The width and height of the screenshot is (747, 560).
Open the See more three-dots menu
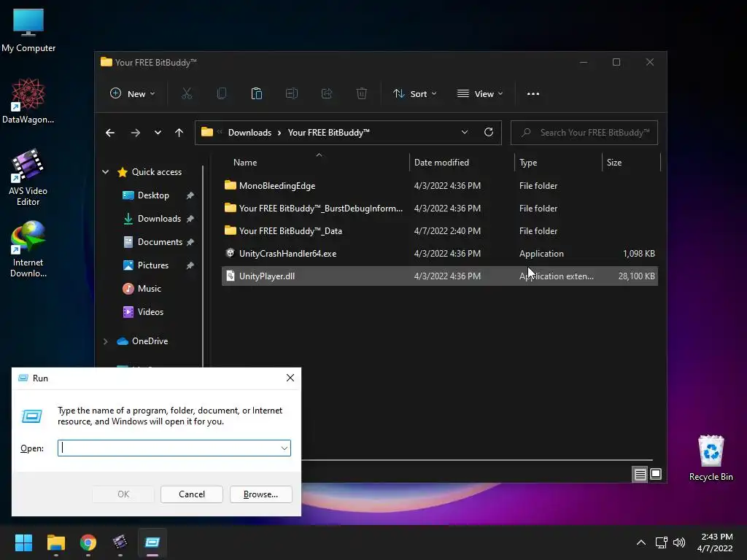(533, 94)
